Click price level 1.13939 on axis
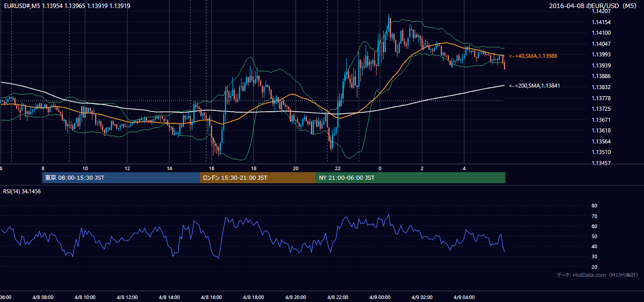 (x=601, y=65)
